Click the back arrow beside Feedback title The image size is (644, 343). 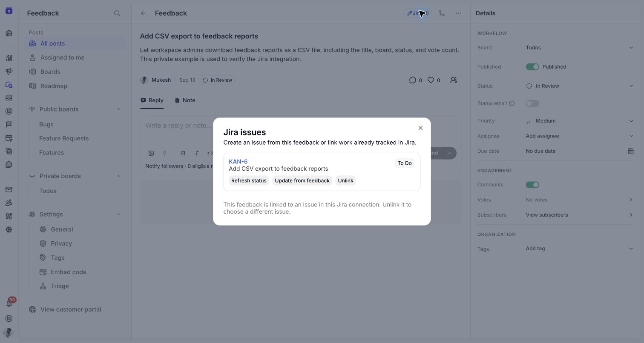pos(143,13)
